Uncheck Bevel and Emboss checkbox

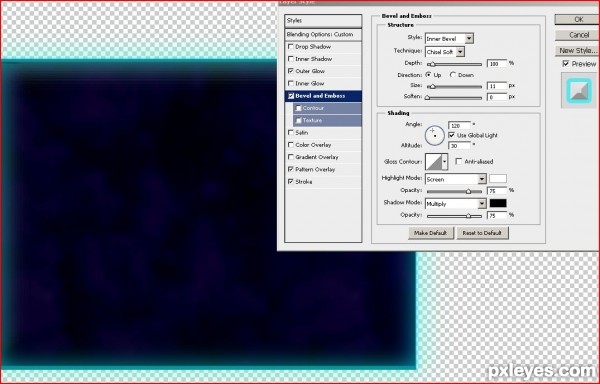(291, 96)
